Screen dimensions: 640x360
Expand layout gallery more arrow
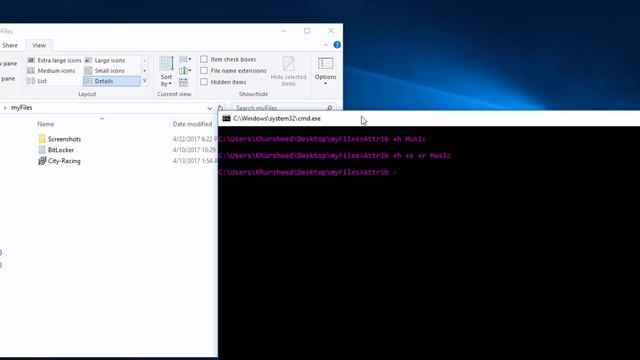point(144,81)
